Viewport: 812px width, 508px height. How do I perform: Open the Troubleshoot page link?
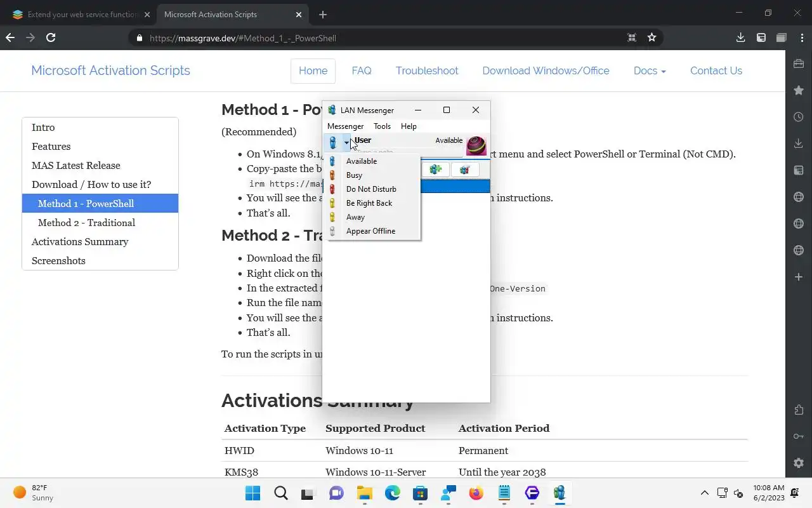[427, 70]
